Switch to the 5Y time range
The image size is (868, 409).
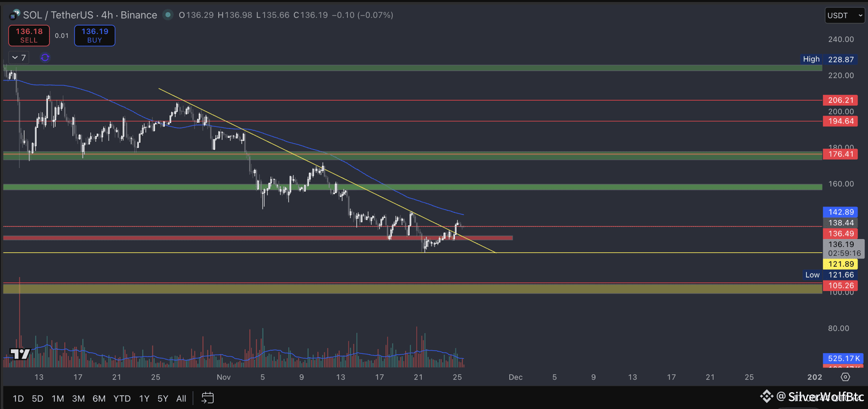[163, 398]
